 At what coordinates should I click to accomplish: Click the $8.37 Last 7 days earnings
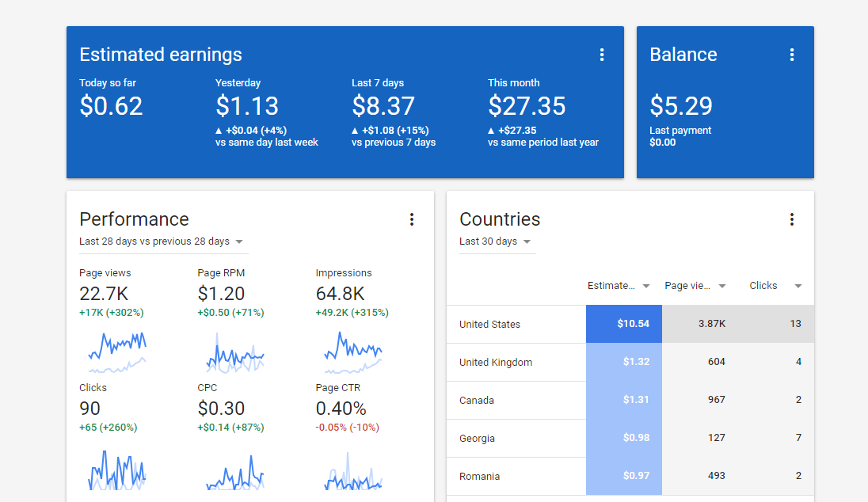click(383, 106)
